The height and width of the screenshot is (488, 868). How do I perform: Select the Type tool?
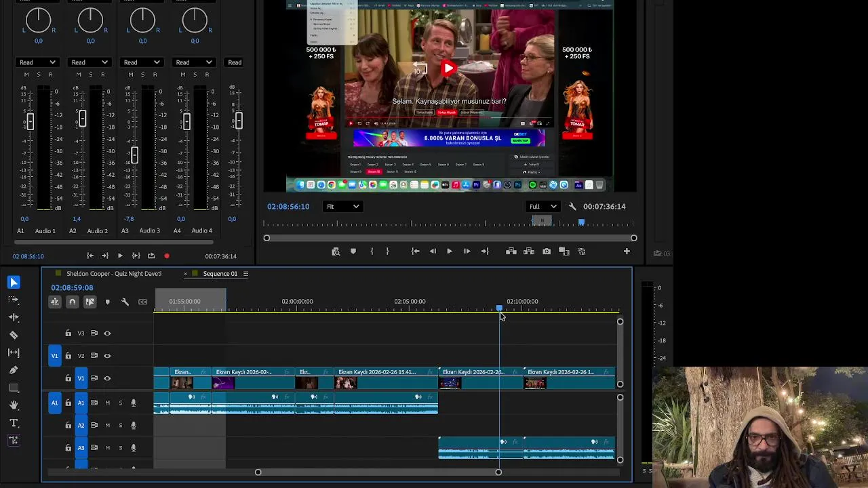pos(14,423)
